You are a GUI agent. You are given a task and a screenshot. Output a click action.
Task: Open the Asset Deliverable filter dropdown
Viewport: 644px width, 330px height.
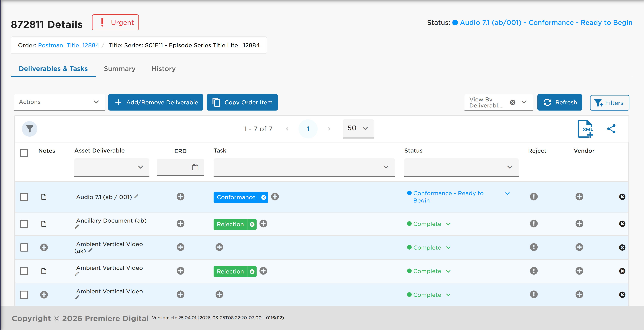tap(112, 167)
